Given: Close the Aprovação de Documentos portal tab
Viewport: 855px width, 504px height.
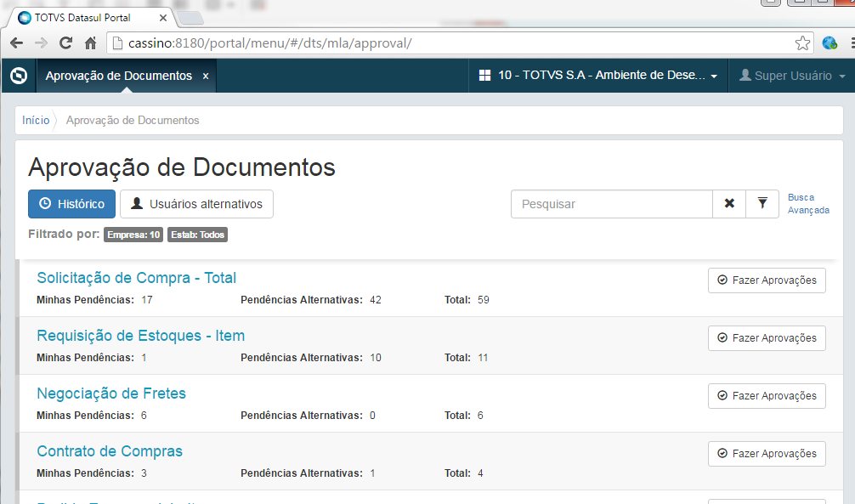Looking at the screenshot, I should coord(206,76).
